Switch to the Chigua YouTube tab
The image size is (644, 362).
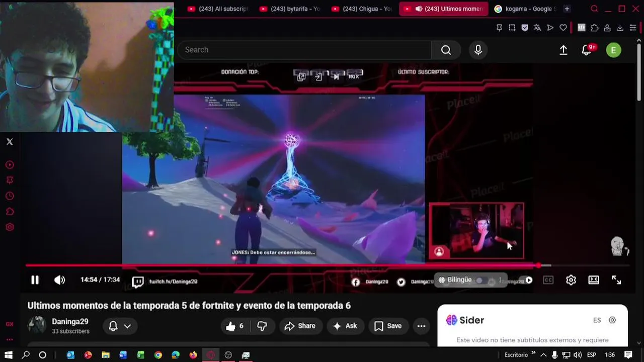(362, 9)
